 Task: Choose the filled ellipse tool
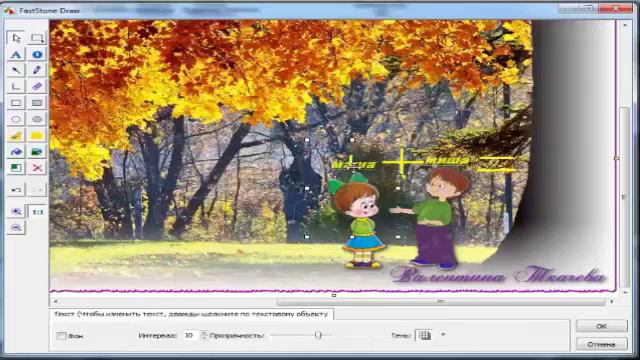[37, 119]
